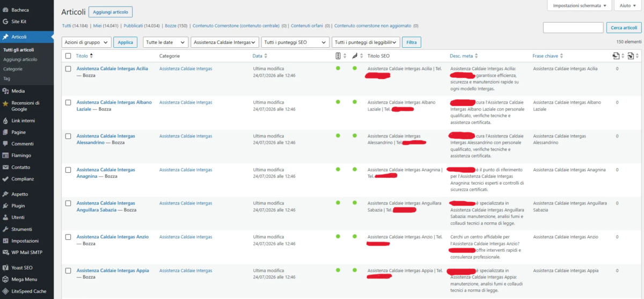Open the Impostazioni sidebar icon
Screen dimensions: 644x299
[5, 241]
